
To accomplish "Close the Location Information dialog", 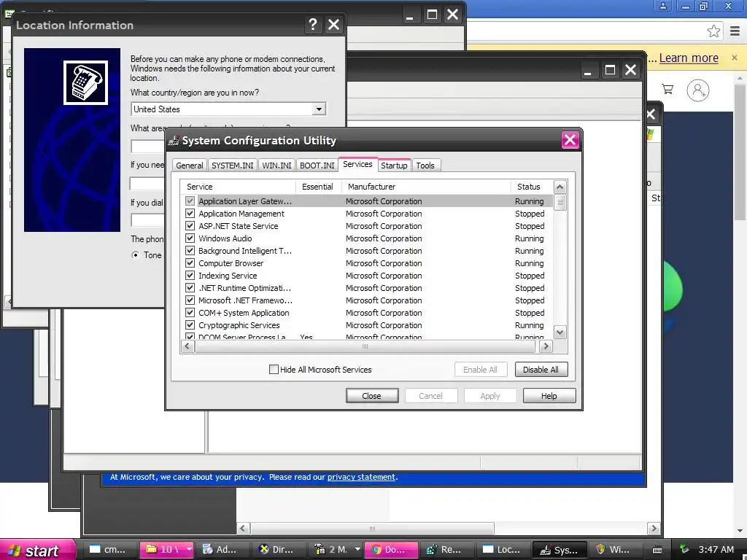I will [x=334, y=24].
